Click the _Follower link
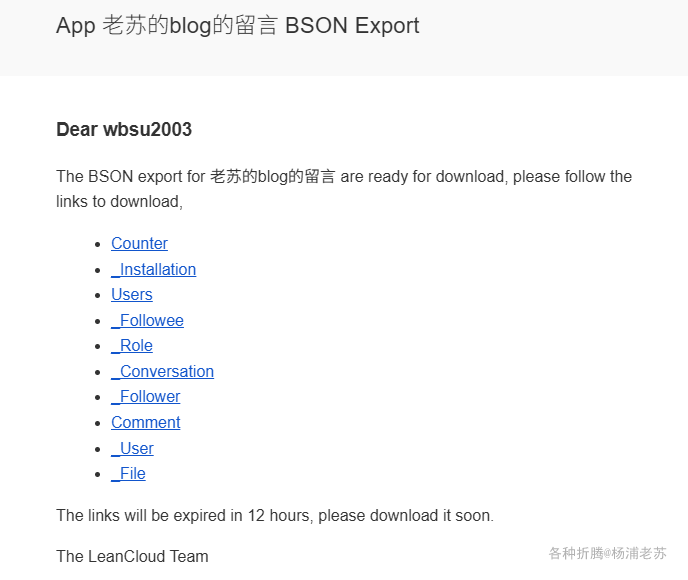 click(x=146, y=396)
